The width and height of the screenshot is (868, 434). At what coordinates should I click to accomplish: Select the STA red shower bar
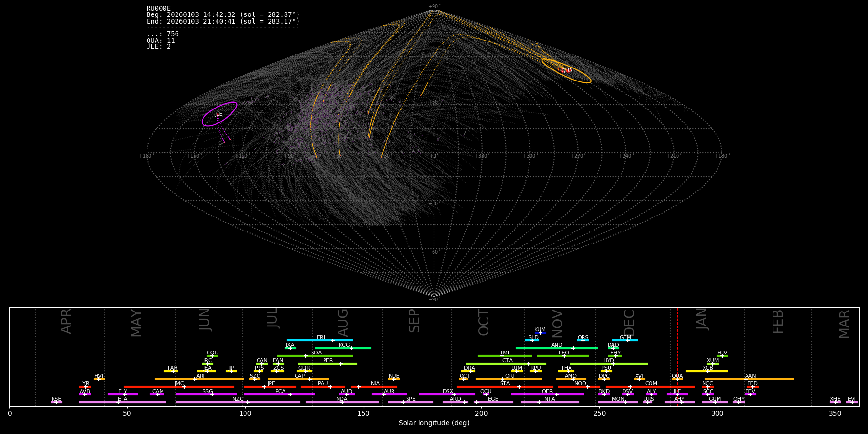coord(505,387)
